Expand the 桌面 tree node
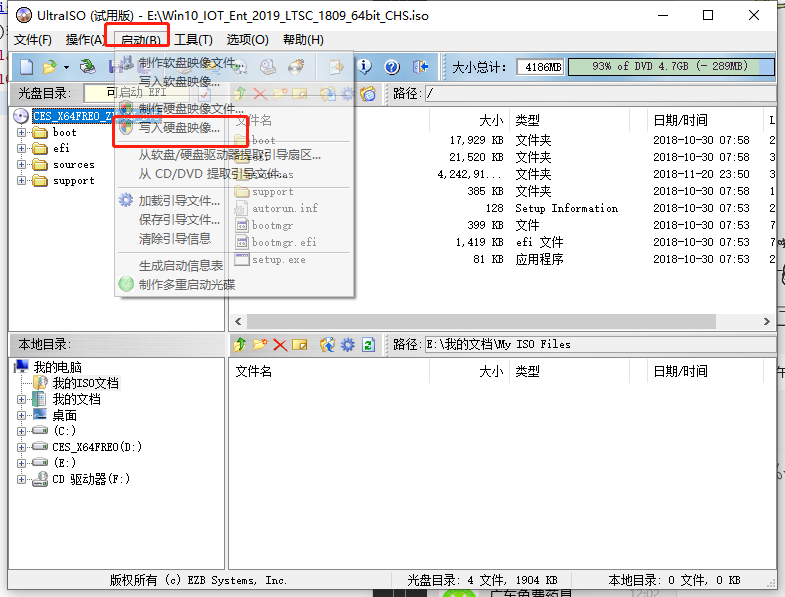Image resolution: width=785 pixels, height=597 pixels. (21, 416)
